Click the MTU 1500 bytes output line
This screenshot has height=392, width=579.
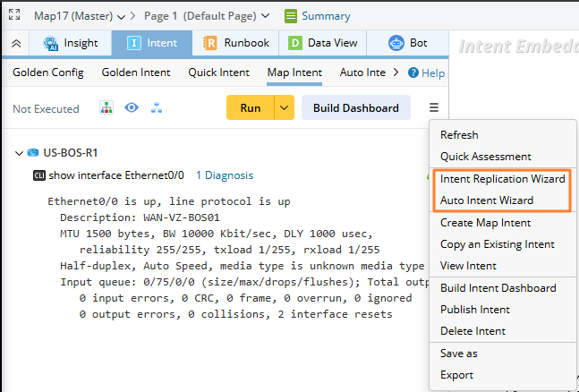click(x=217, y=234)
